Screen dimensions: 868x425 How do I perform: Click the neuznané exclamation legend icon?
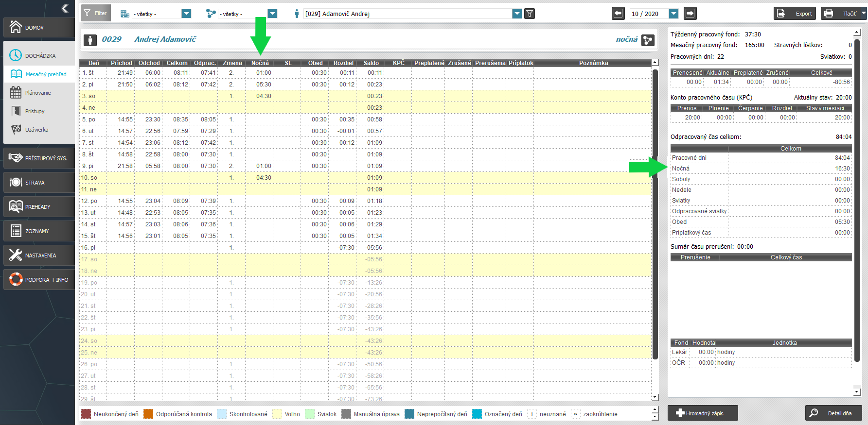click(532, 414)
